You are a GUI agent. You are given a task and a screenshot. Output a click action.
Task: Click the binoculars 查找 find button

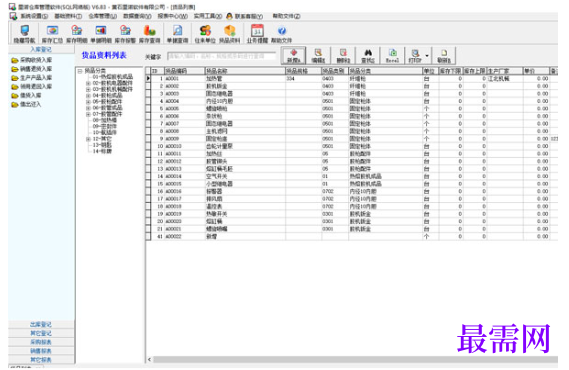point(368,56)
